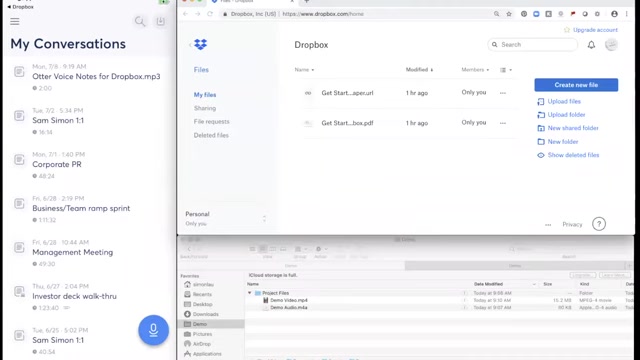This screenshot has height=360, width=640.
Task: Open Business/Team ramp sprint conversation
Action: (x=81, y=208)
